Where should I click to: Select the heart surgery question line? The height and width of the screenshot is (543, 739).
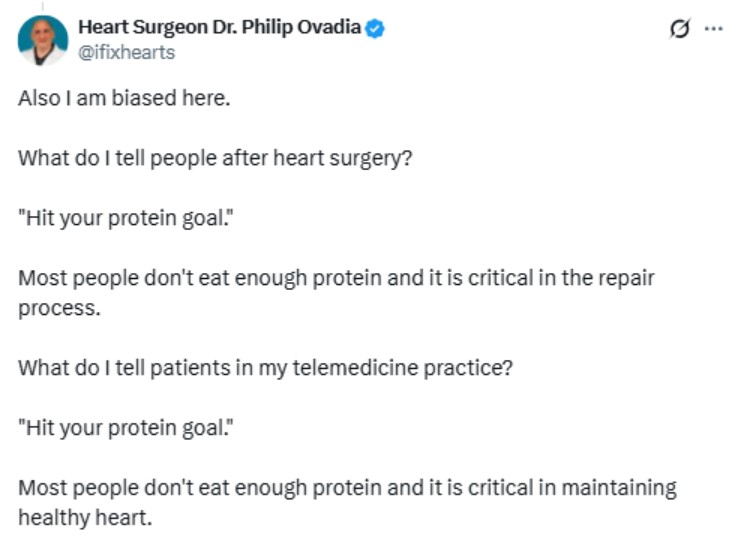[x=215, y=160]
